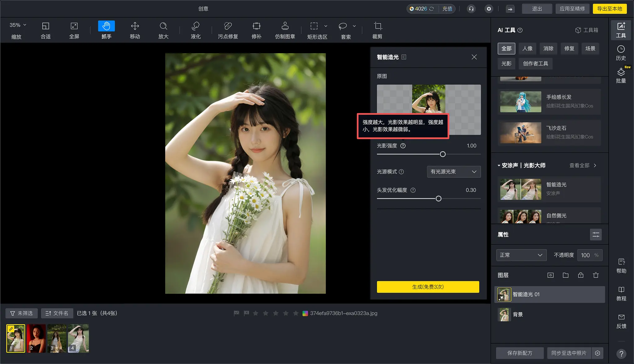Click a star rating below the canvas

tap(275, 313)
